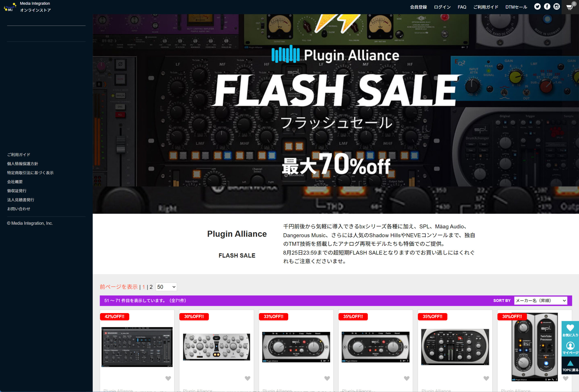The width and height of the screenshot is (579, 392).
Task: Open the マイページ account icon
Action: click(570, 348)
